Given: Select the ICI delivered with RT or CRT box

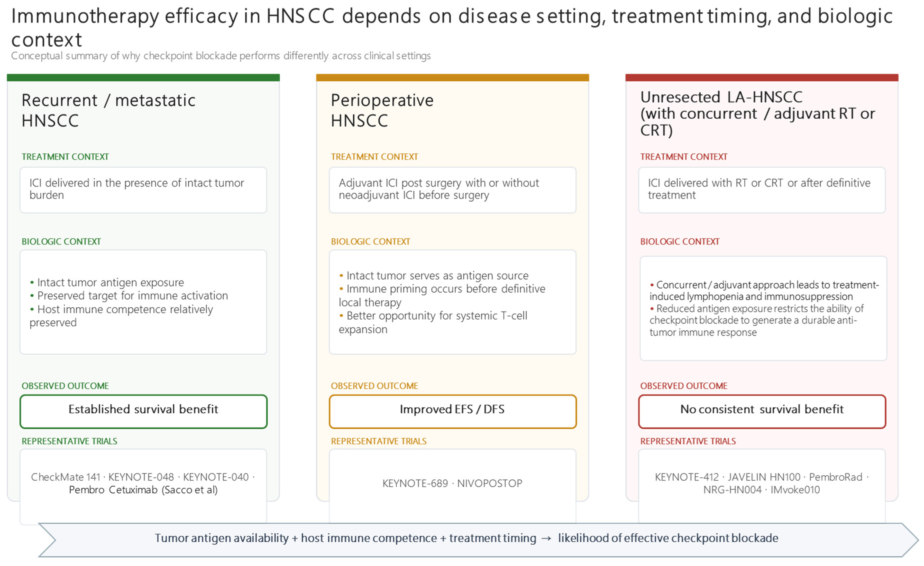Looking at the screenshot, I should pos(762,190).
